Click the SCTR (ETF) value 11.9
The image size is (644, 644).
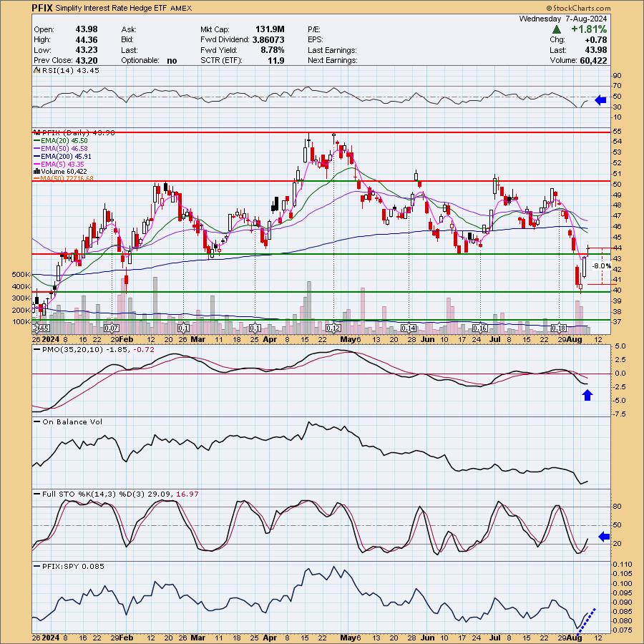point(276,60)
